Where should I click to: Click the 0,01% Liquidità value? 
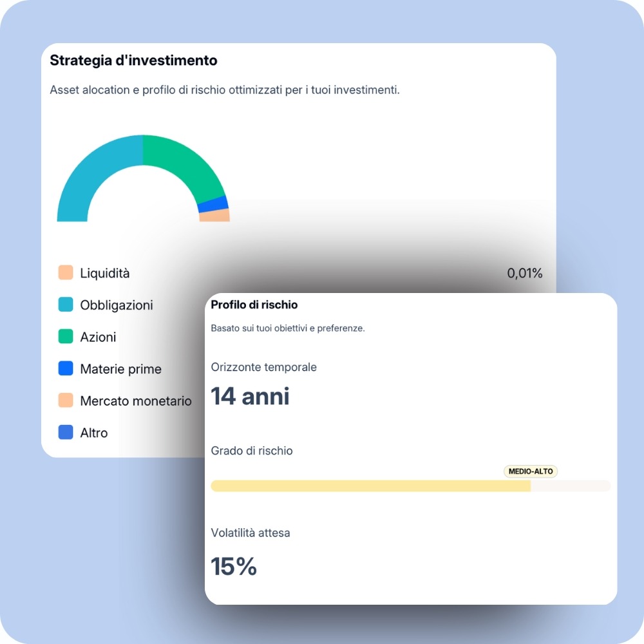(524, 273)
